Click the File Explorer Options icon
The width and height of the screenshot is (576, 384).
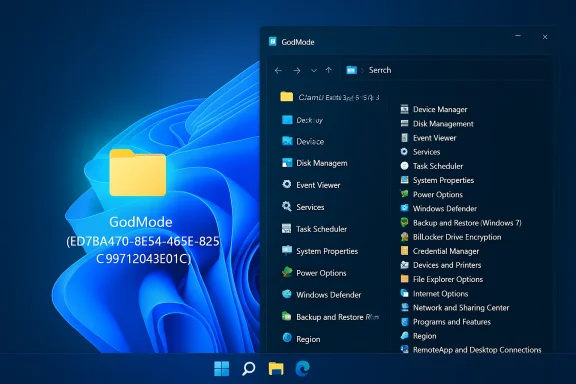click(x=404, y=279)
